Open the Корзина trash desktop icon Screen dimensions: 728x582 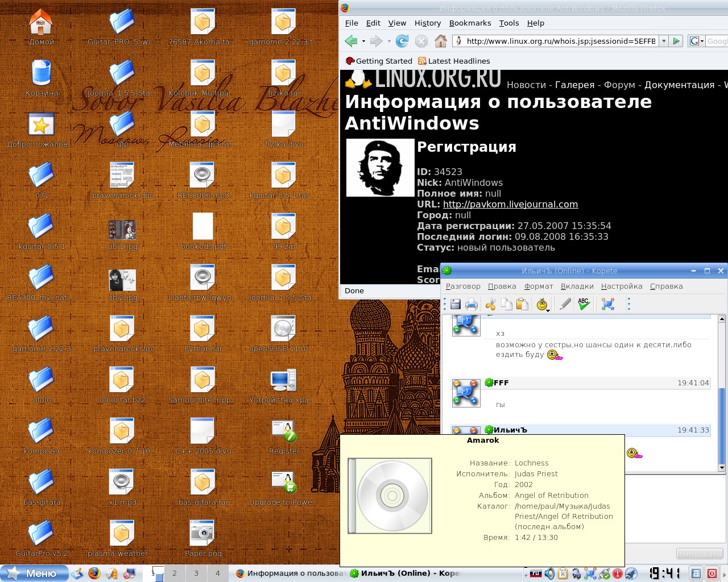[x=41, y=78]
